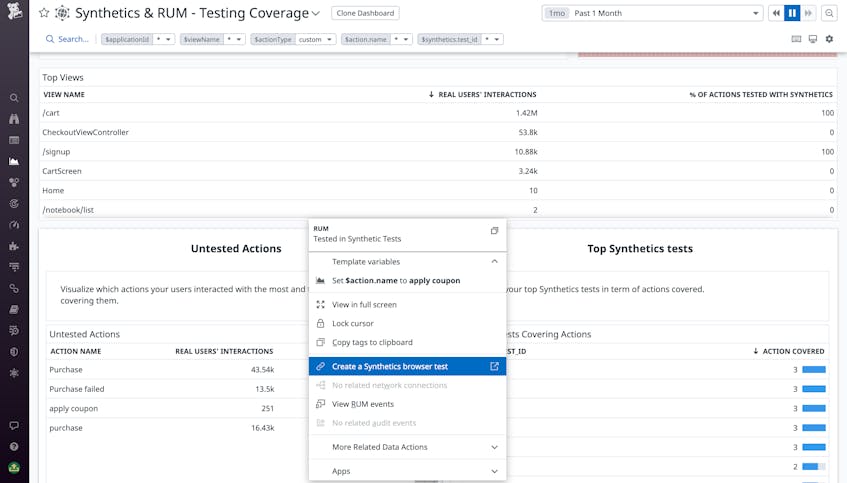This screenshot has width=847, height=483.
Task: Choose View RUM events
Action: point(407,404)
